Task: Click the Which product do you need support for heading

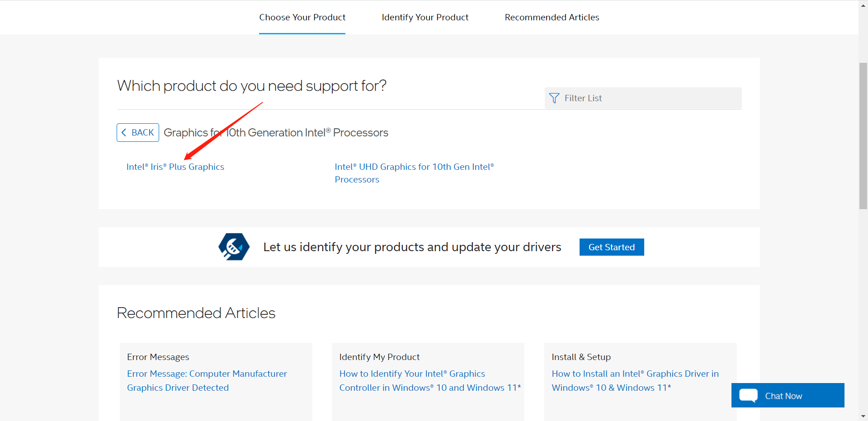Action: (x=252, y=86)
